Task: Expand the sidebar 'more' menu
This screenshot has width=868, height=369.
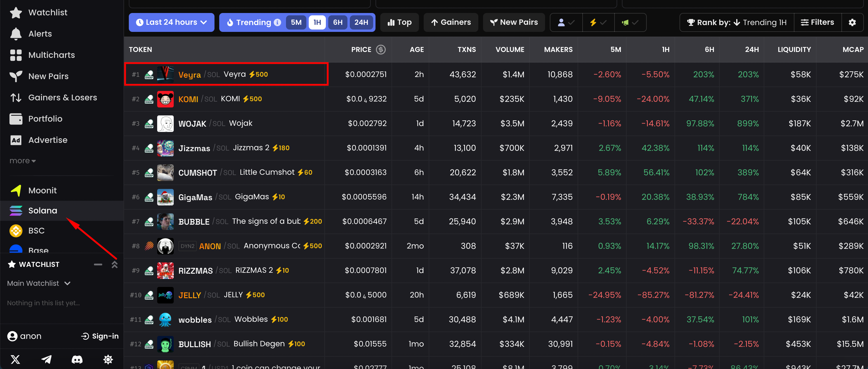Action: pos(22,161)
